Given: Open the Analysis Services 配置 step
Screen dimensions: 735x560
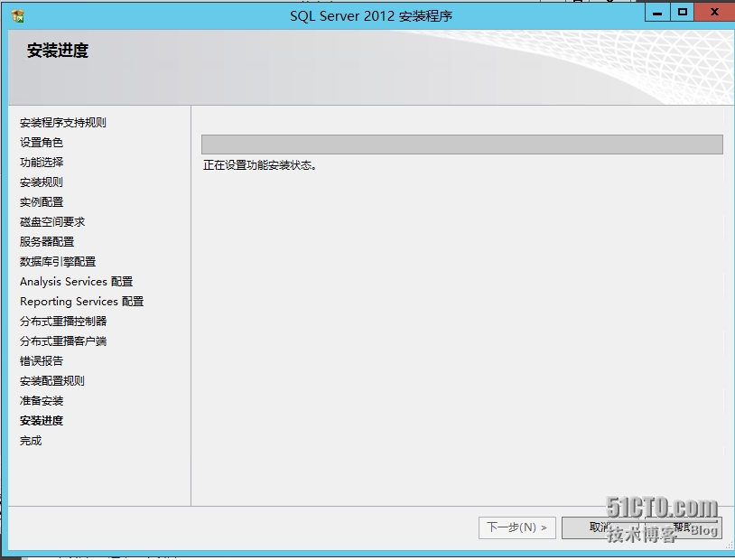Looking at the screenshot, I should 76,281.
